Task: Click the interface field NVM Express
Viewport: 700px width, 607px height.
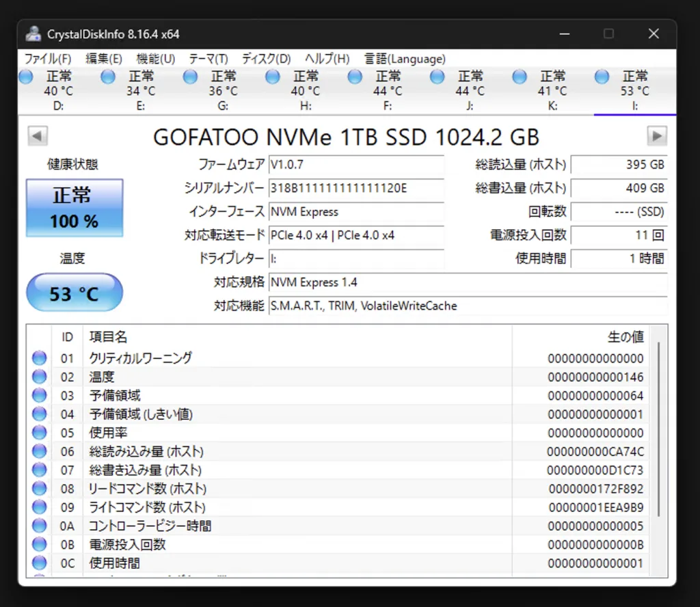Action: (356, 211)
